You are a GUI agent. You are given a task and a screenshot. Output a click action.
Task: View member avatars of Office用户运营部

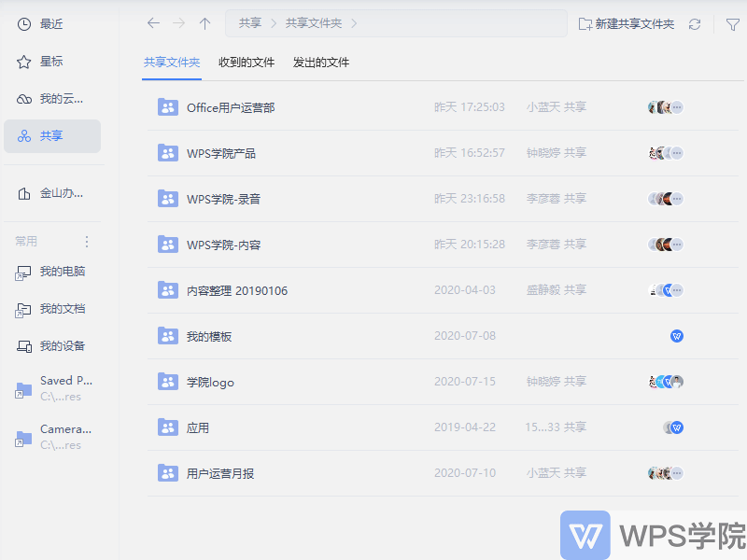point(666,107)
